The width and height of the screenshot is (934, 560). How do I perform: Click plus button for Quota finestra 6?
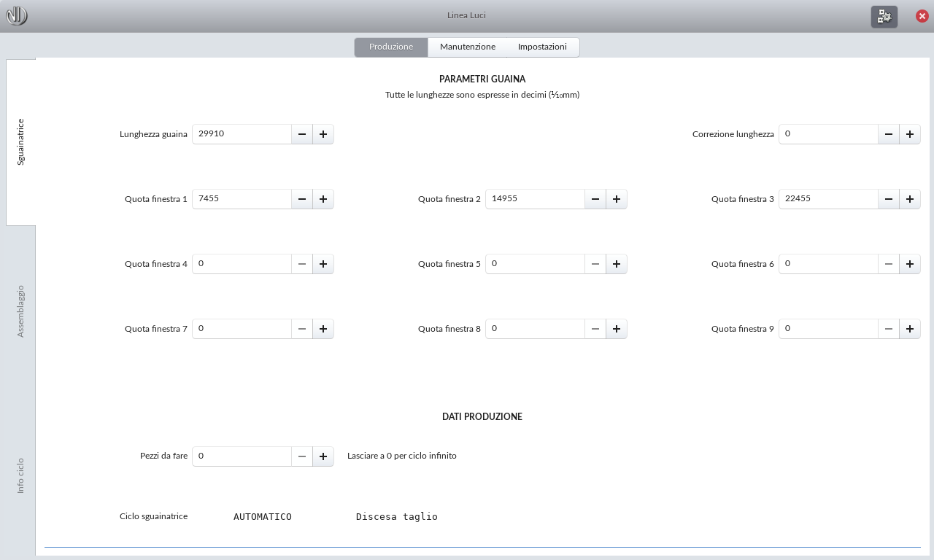pos(910,264)
